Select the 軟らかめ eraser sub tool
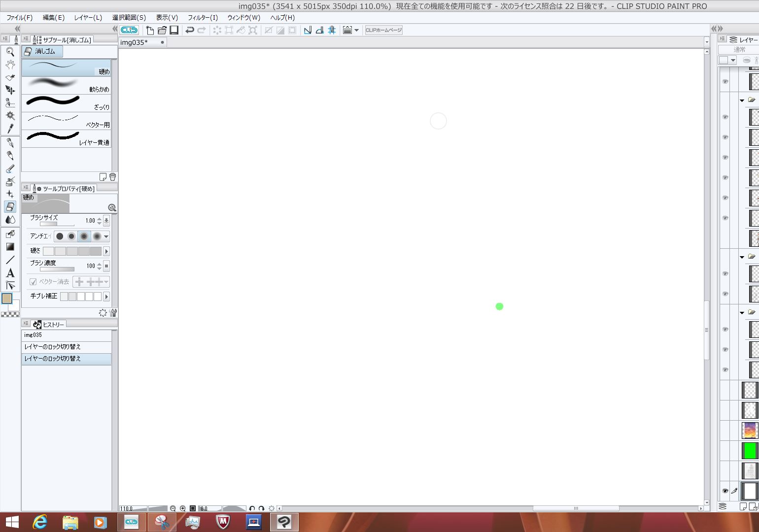The image size is (759, 532). 66,85
